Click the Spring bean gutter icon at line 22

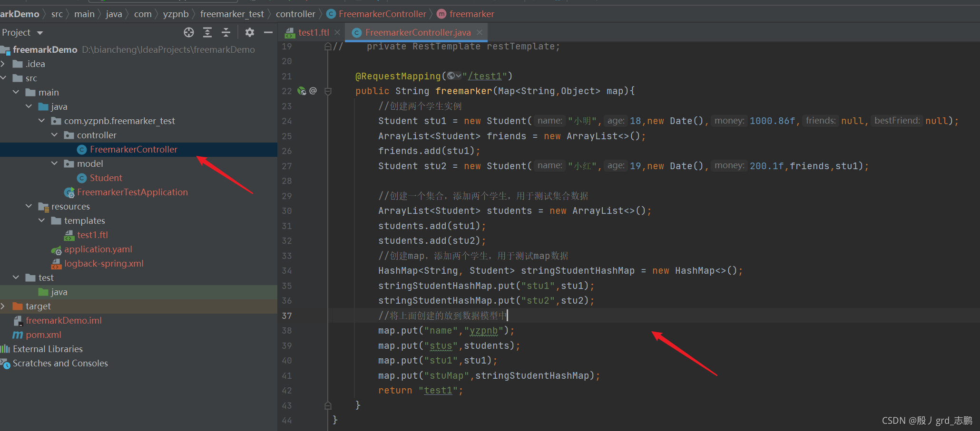coord(302,91)
